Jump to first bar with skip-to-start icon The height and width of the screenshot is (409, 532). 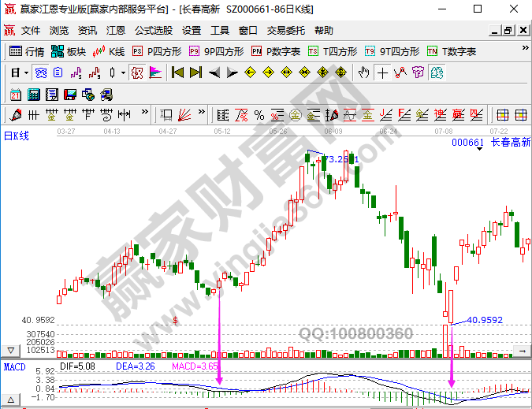click(x=177, y=73)
